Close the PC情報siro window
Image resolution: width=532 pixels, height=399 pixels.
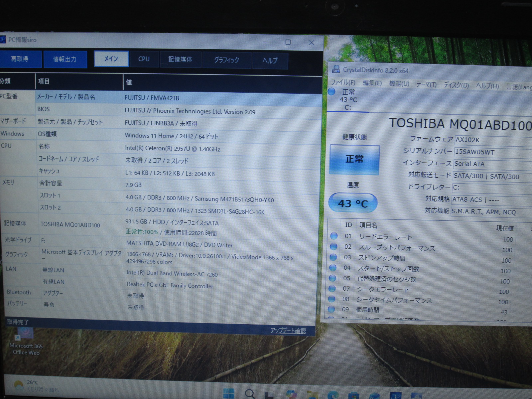pyautogui.click(x=312, y=43)
